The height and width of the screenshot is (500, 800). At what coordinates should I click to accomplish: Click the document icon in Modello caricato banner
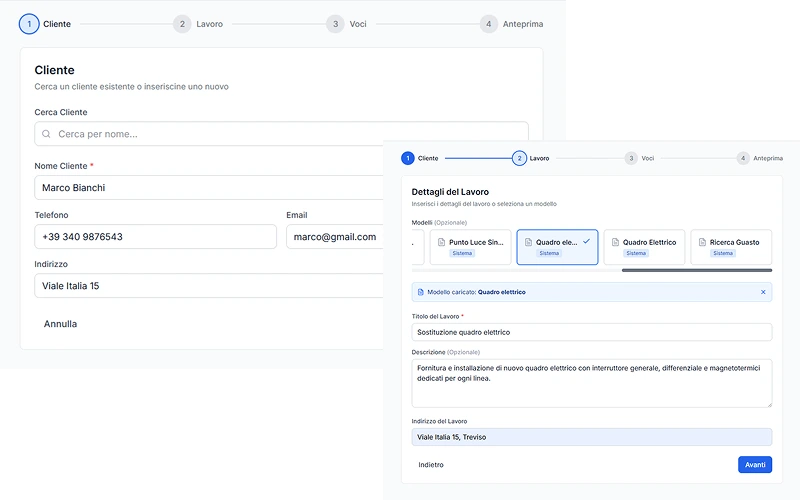(421, 292)
